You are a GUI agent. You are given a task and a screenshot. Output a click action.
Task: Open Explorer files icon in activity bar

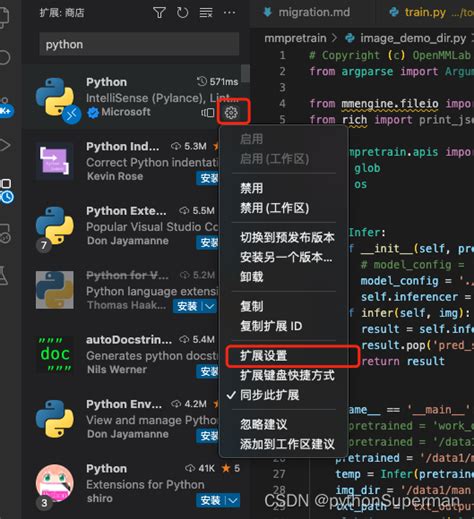click(x=4, y=17)
